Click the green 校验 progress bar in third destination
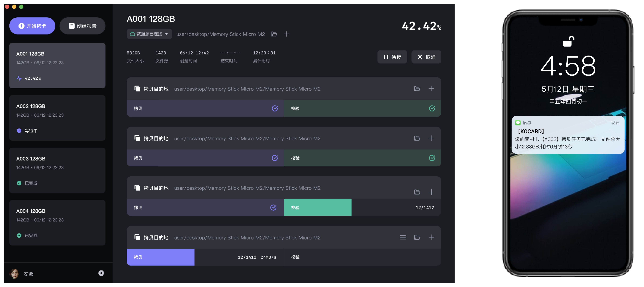The height and width of the screenshot is (287, 644). click(318, 207)
